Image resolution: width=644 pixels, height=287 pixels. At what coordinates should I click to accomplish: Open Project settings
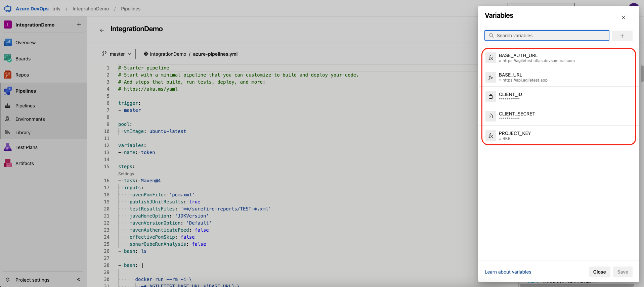(32, 280)
